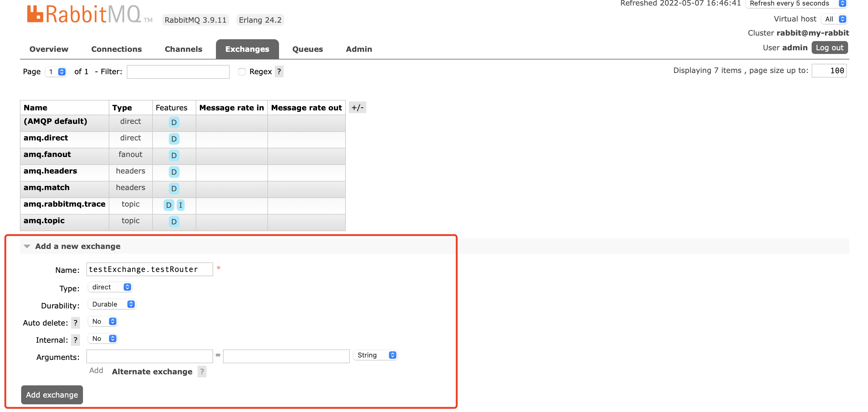
Task: Open the Auto delete help icon
Action: click(75, 323)
